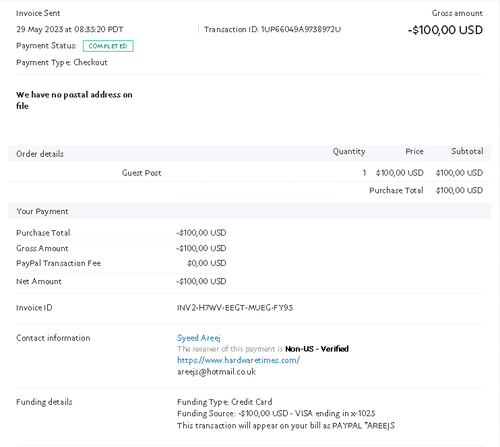
Task: Click the Invoice Sent heading
Action: point(38,13)
